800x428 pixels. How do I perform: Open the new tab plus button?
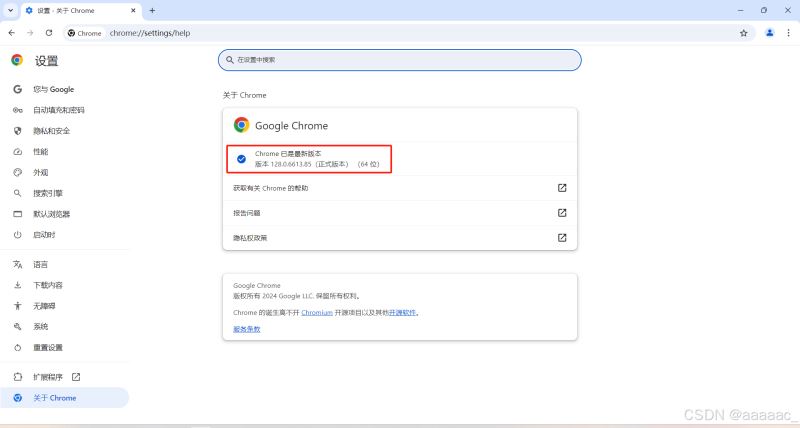click(x=152, y=10)
